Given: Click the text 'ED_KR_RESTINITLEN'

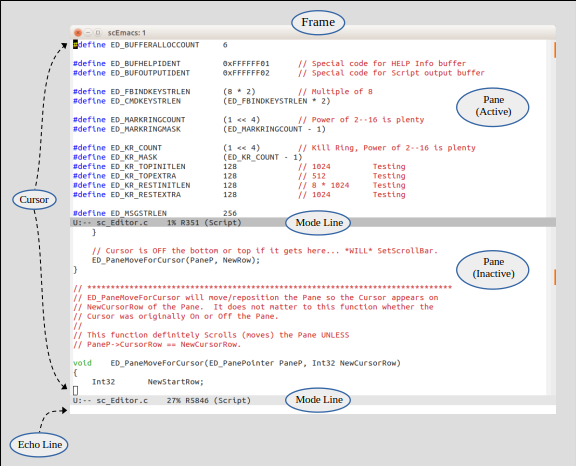Looking at the screenshot, I should click(x=150, y=185).
